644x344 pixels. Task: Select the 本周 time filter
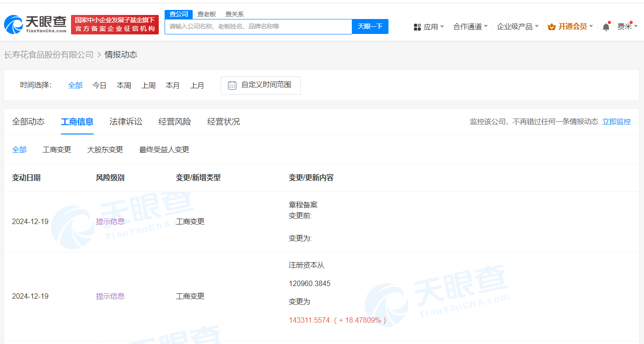(124, 85)
